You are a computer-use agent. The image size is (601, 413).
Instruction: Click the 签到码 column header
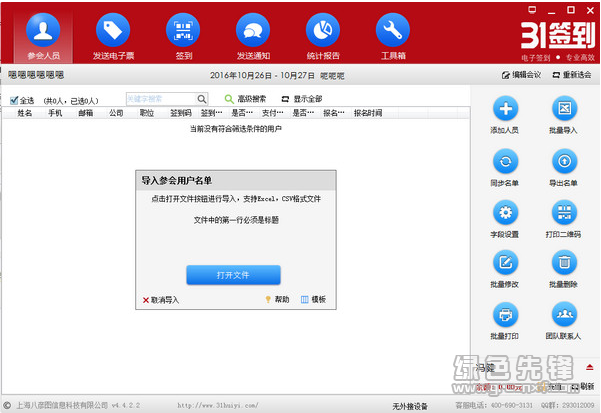point(181,113)
